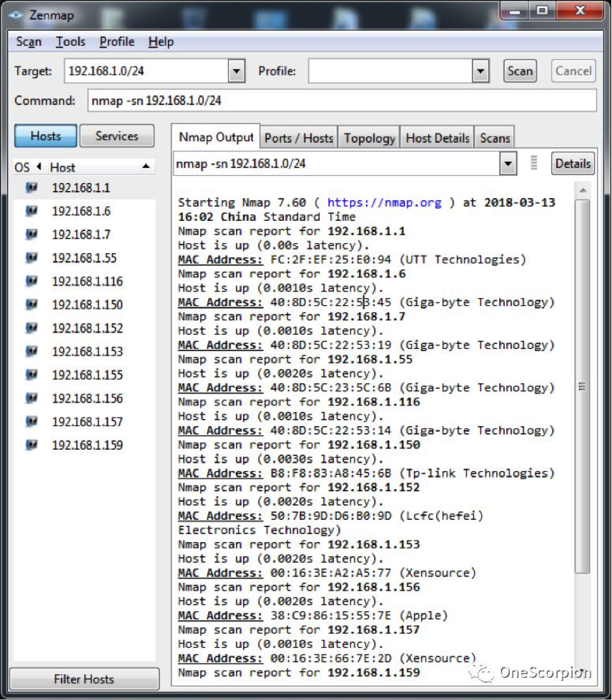Expand the scan output selector dropdown arrow
The width and height of the screenshot is (612, 700).
pyautogui.click(x=508, y=164)
